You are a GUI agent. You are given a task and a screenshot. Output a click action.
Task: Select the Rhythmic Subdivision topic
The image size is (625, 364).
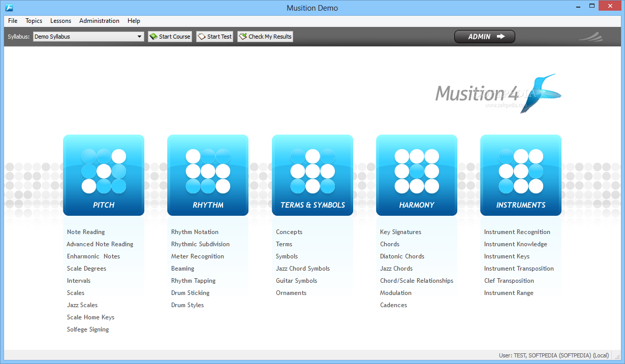click(x=200, y=244)
